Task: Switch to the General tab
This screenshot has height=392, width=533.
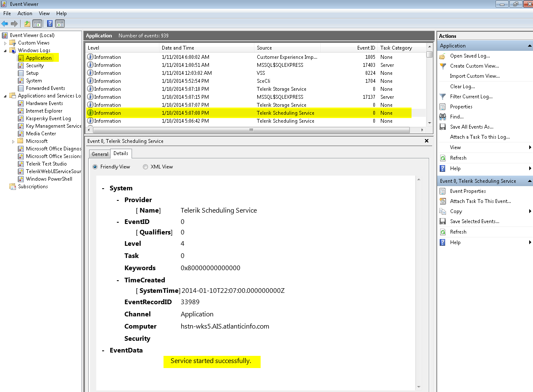Action: (x=100, y=154)
